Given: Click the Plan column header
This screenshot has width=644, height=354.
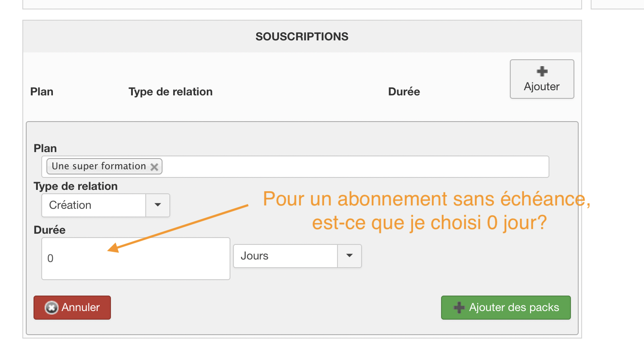Looking at the screenshot, I should 42,92.
